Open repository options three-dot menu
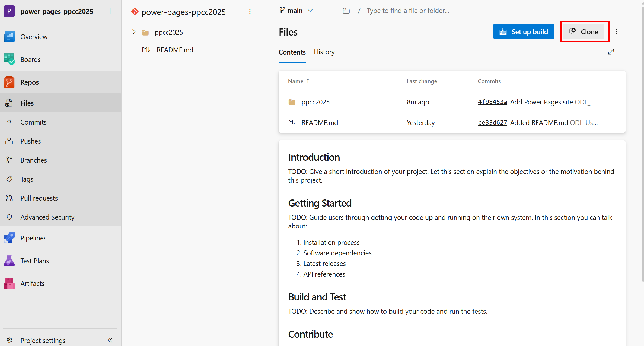This screenshot has height=346, width=644. click(250, 12)
